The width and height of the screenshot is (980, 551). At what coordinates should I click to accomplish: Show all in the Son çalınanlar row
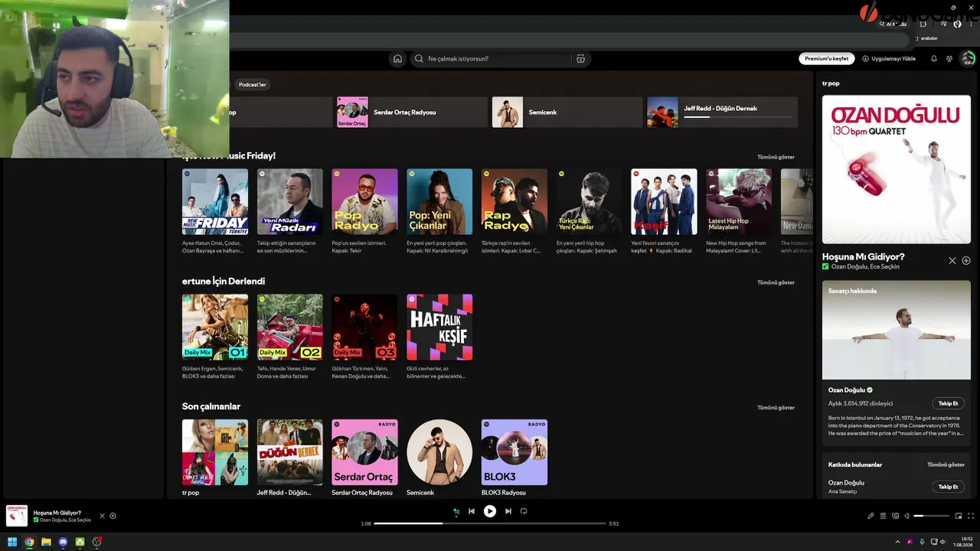776,408
